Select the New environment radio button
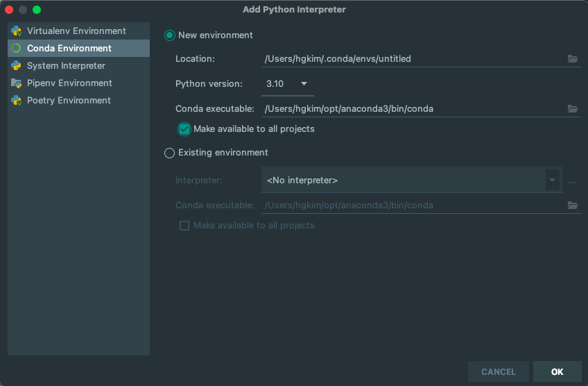Image resolution: width=588 pixels, height=386 pixels. [x=170, y=35]
